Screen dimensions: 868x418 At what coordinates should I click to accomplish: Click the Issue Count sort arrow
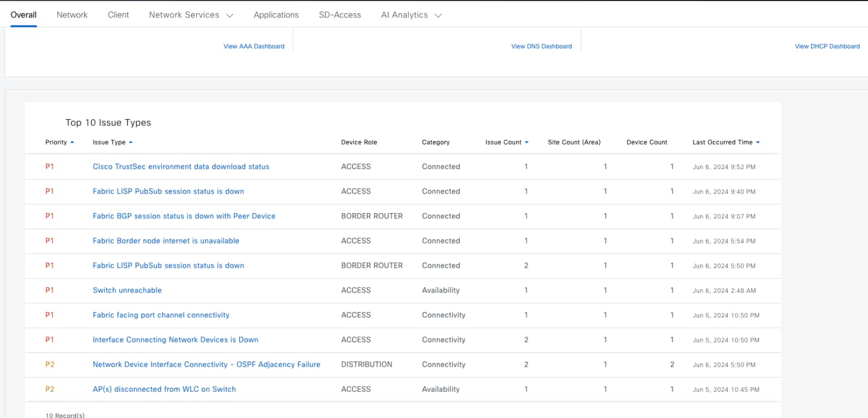526,142
